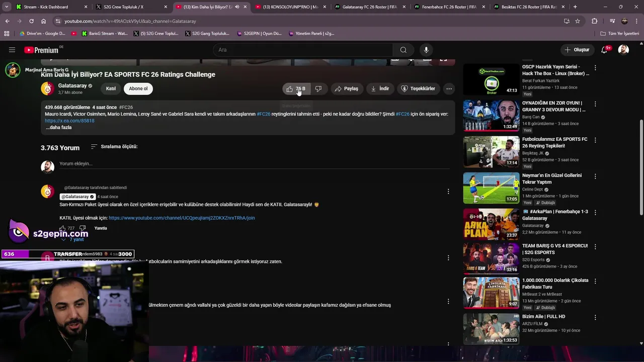The height and width of the screenshot is (362, 644).
Task: Open Futbolcularımız EA SPORTS FC 26 thumbnail
Action: [491, 151]
